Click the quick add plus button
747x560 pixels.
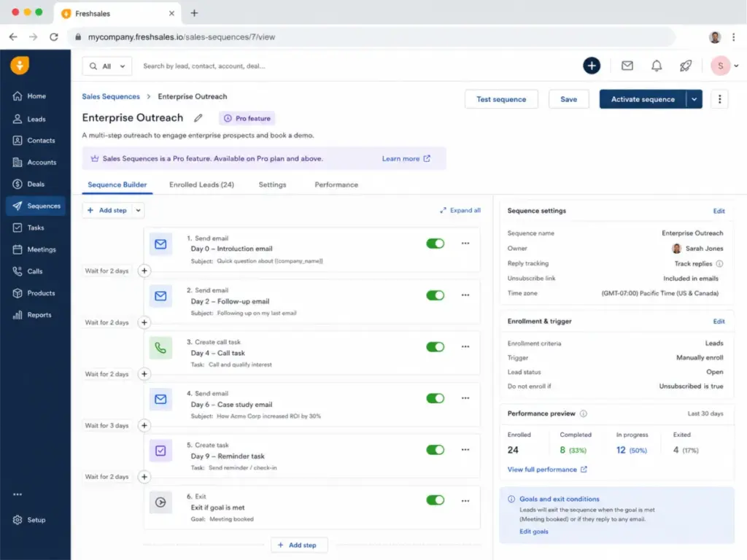(x=592, y=66)
